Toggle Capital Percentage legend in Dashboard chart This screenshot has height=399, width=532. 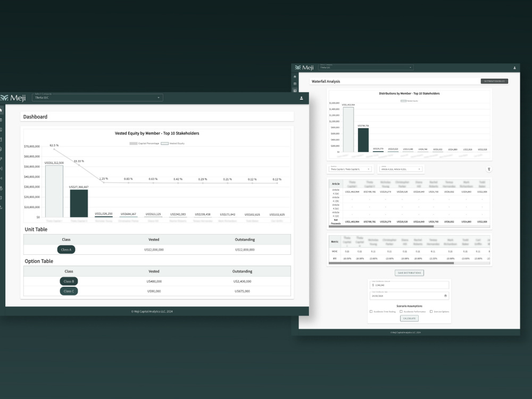(x=144, y=144)
